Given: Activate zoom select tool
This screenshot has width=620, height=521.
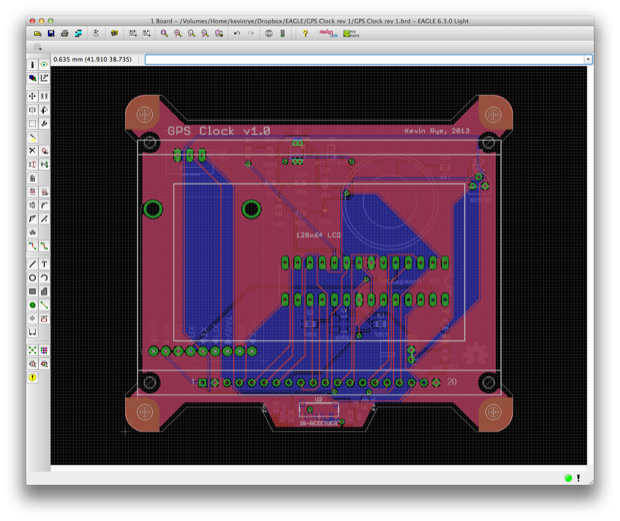Looking at the screenshot, I should [x=219, y=34].
